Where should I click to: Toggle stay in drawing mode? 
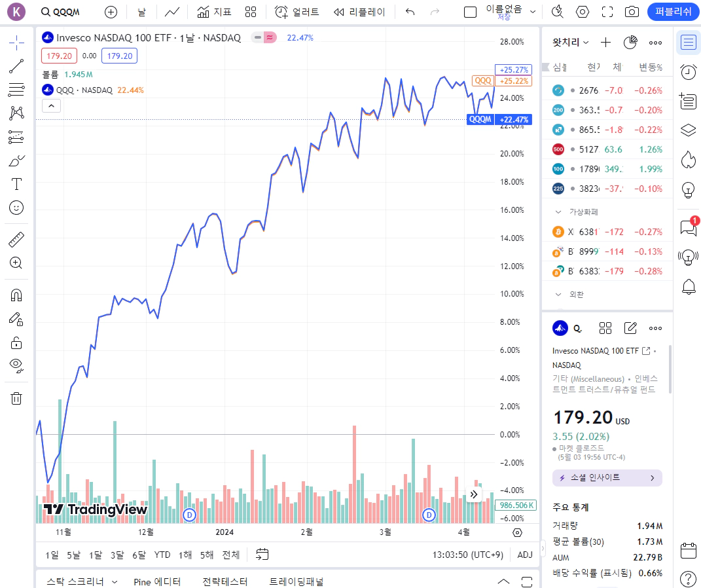[x=16, y=320]
